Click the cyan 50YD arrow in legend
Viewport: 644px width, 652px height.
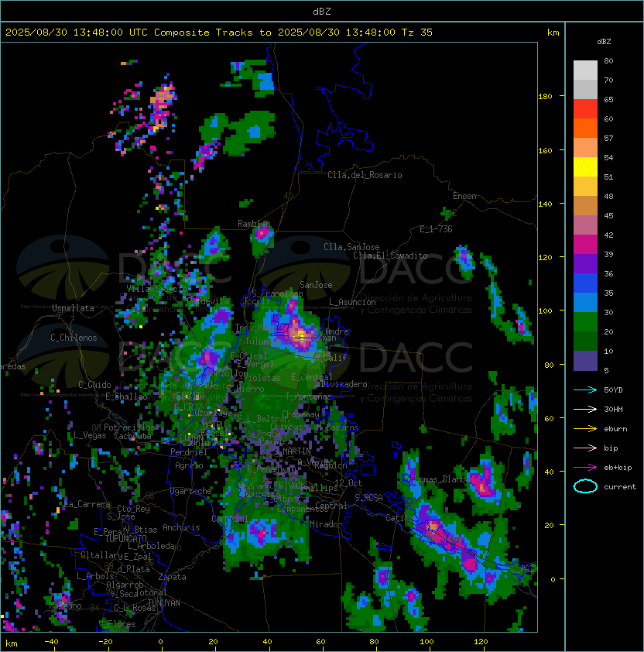tap(585, 390)
